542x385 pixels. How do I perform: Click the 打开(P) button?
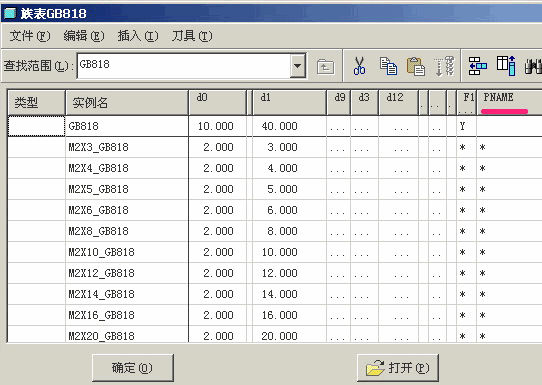tap(398, 368)
